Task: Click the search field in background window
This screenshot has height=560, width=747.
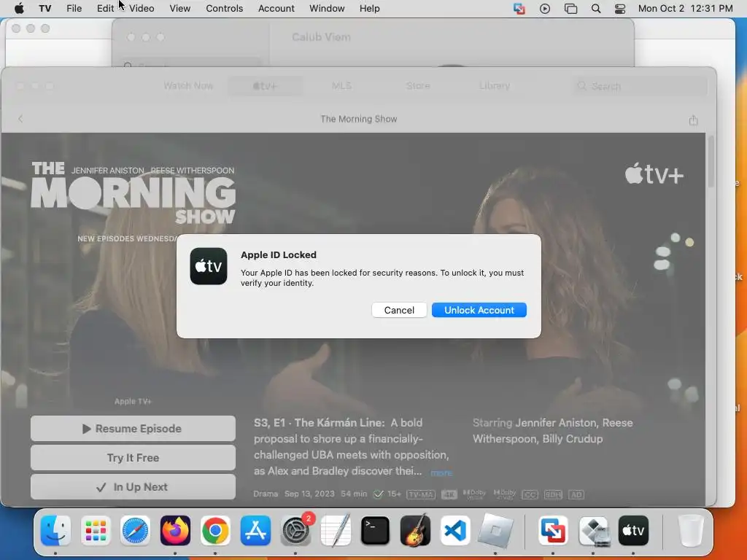Action: click(190, 63)
